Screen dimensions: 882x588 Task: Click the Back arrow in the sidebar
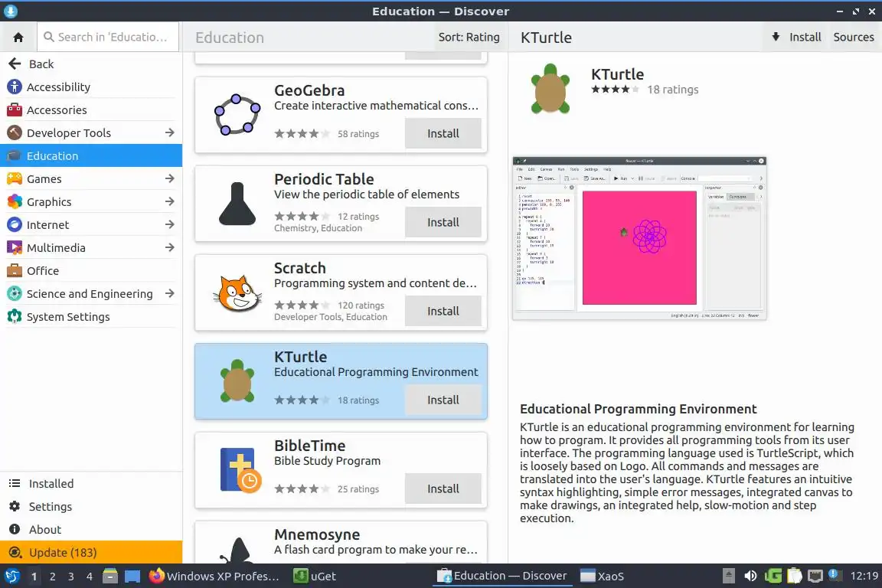(15, 64)
